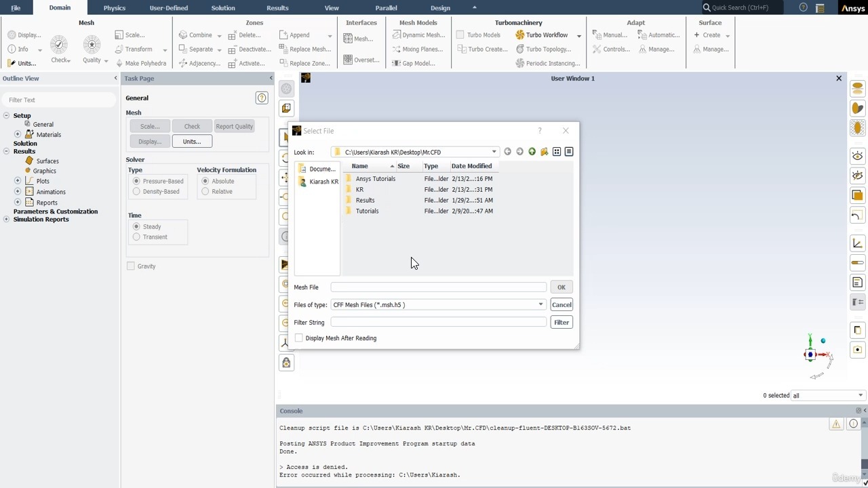
Task: Switch to the User-Defined ribbon tab
Action: point(168,7)
